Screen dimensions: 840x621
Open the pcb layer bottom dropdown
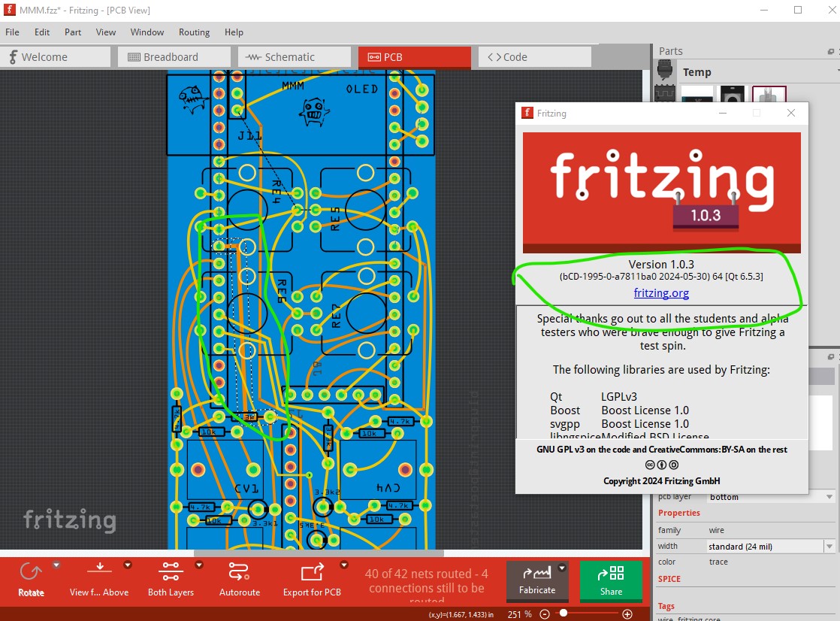click(829, 497)
